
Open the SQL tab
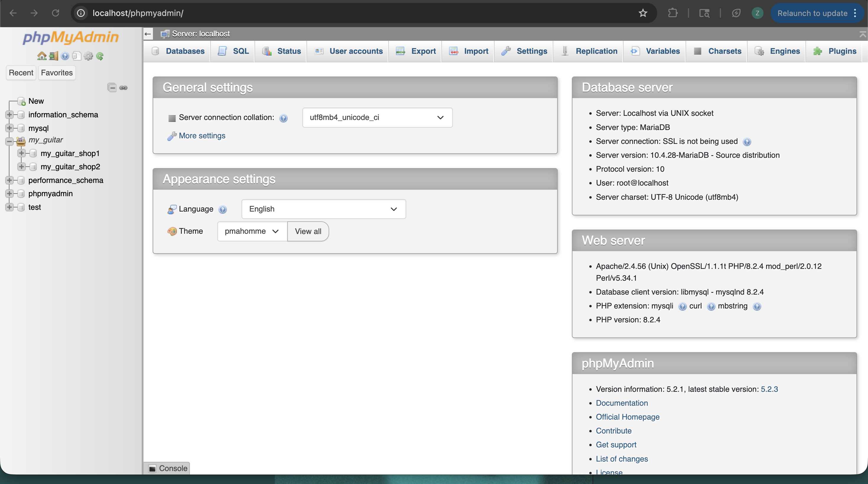(x=233, y=51)
